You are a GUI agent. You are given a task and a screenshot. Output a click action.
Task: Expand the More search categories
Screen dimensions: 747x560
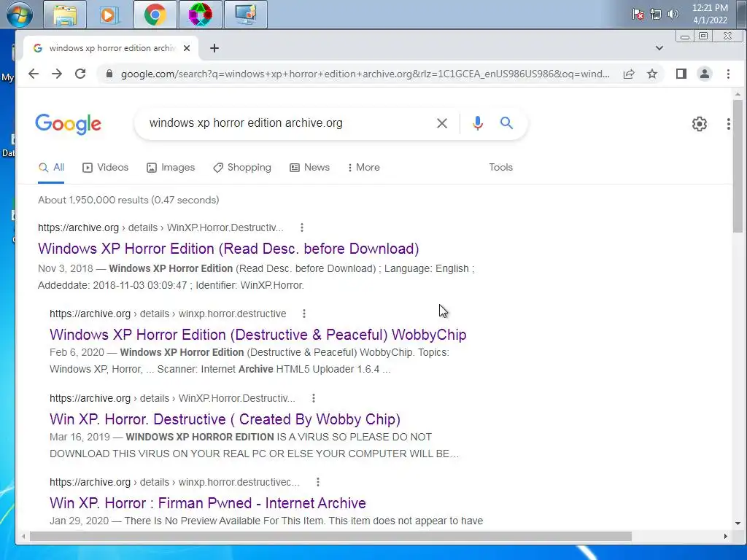(364, 168)
